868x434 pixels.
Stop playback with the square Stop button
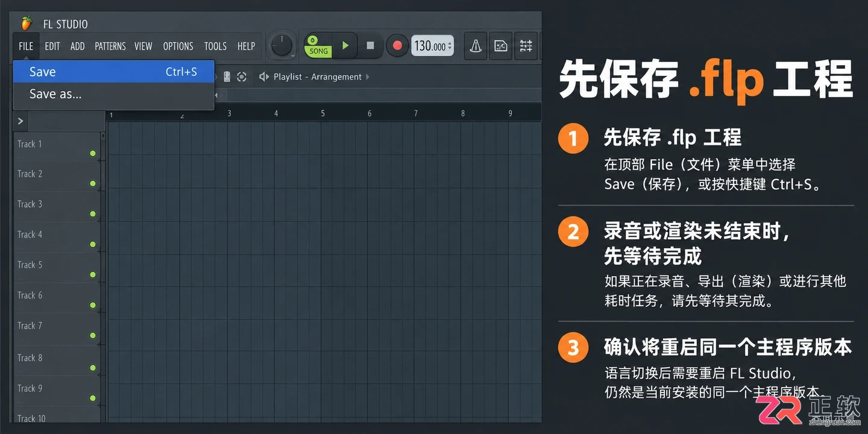(371, 46)
